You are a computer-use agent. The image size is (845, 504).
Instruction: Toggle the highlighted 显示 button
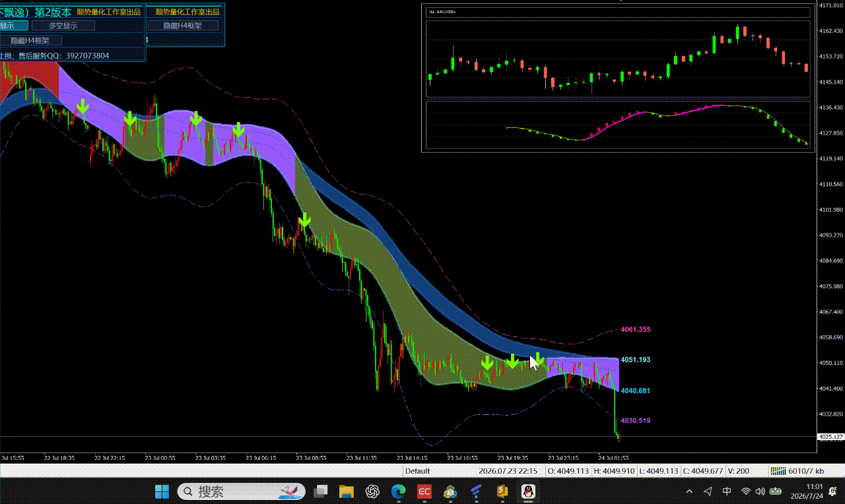(13, 26)
